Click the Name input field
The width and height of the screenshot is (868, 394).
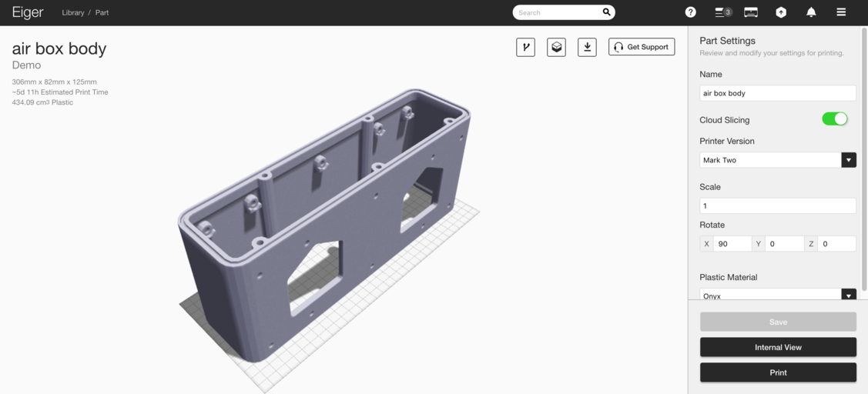[777, 93]
